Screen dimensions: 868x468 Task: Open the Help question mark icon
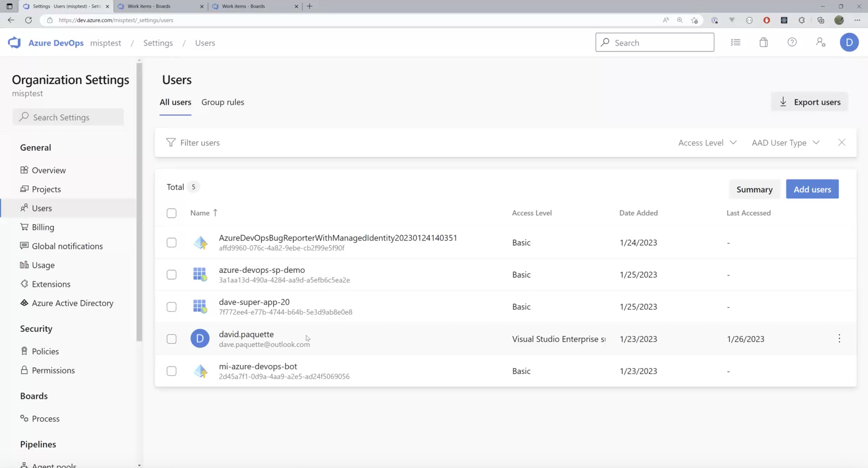[792, 42]
